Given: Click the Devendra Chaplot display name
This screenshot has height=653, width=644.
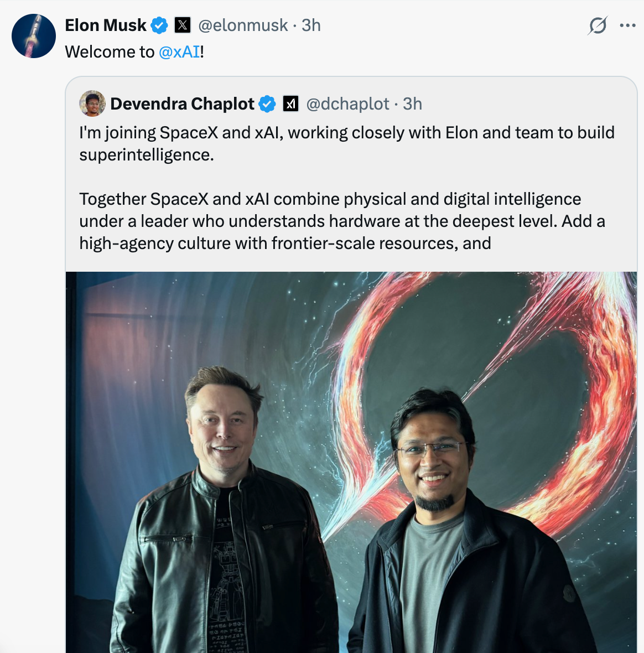Looking at the screenshot, I should pyautogui.click(x=182, y=104).
